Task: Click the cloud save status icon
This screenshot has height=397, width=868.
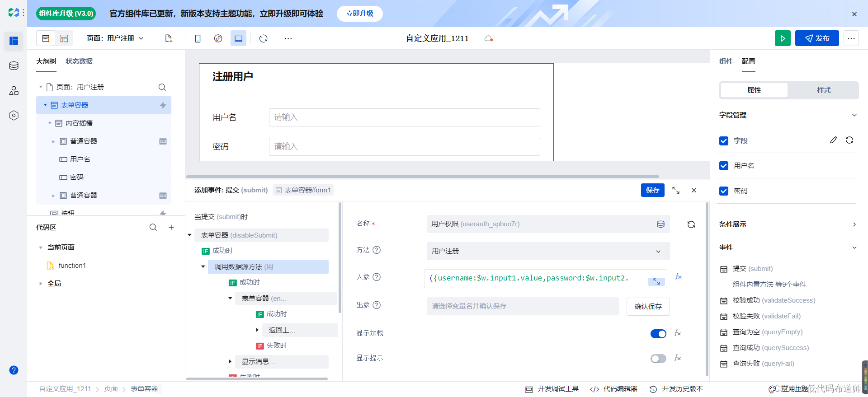Action: 489,39
